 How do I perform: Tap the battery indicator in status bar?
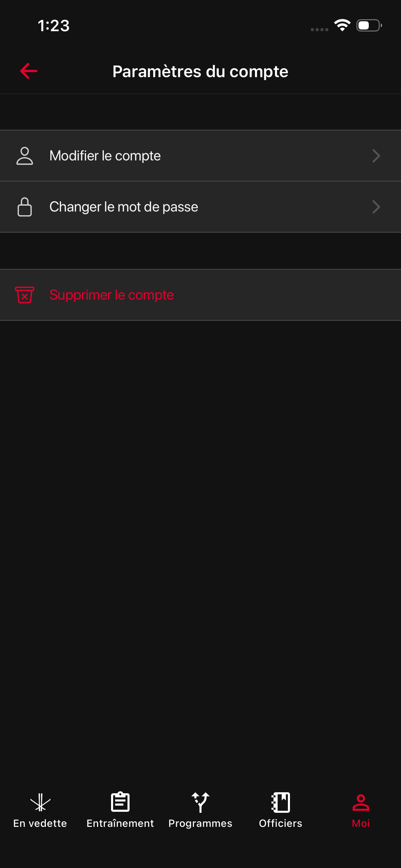369,25
